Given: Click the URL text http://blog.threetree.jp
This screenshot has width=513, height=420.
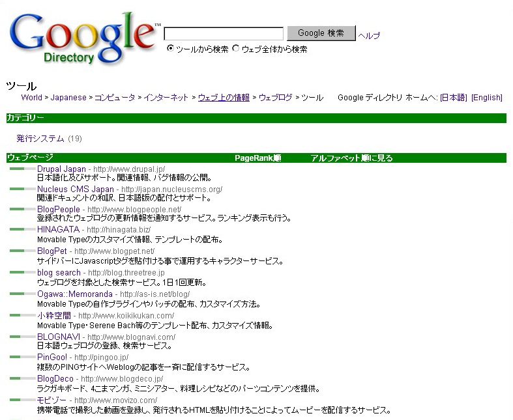Looking at the screenshot, I should (x=126, y=273).
